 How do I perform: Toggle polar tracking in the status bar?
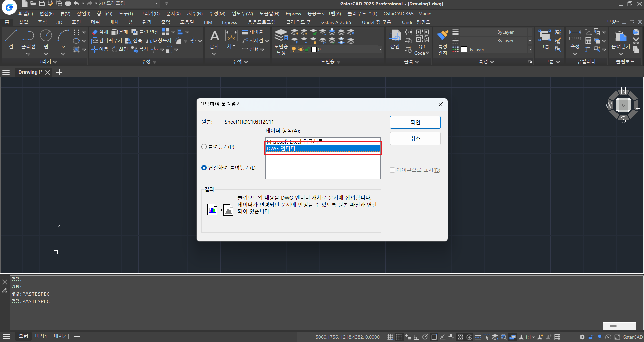coord(425,337)
